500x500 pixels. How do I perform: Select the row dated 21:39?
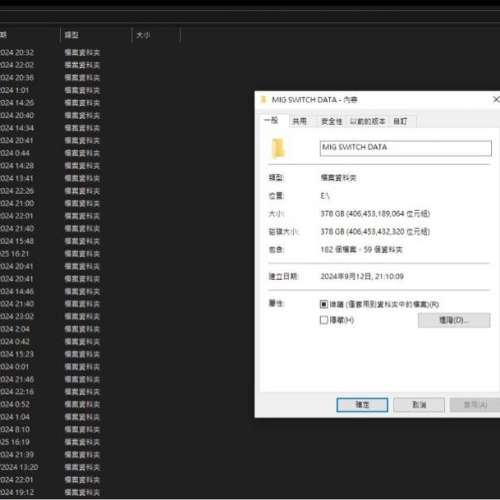point(50,455)
